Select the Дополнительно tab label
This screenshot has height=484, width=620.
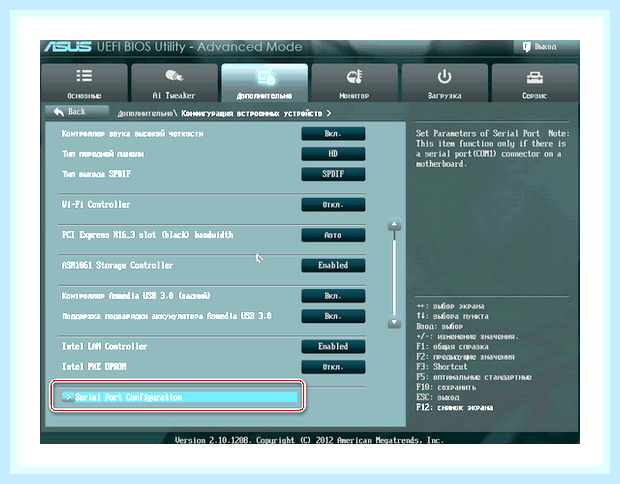(x=264, y=96)
